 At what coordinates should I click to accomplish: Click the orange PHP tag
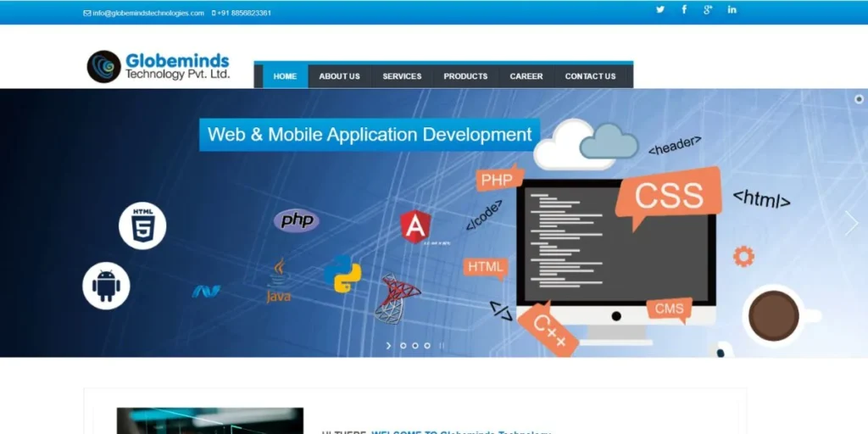(x=499, y=178)
